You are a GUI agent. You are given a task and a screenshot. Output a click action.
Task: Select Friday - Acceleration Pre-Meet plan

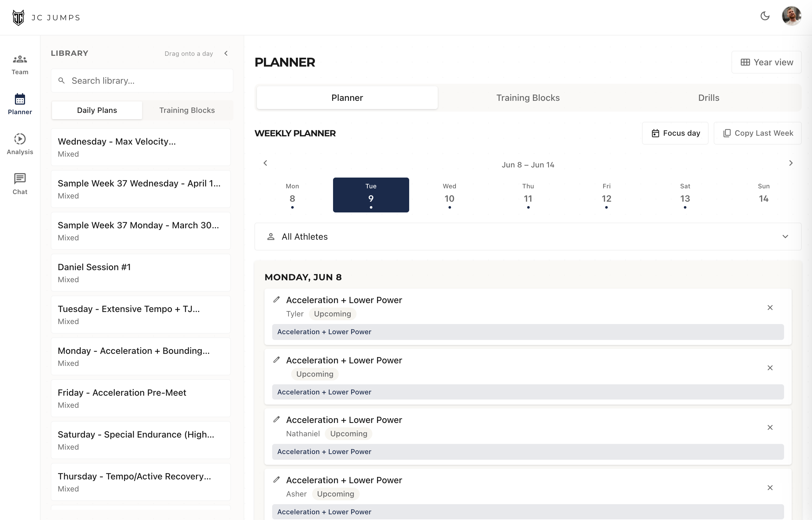[141, 399]
